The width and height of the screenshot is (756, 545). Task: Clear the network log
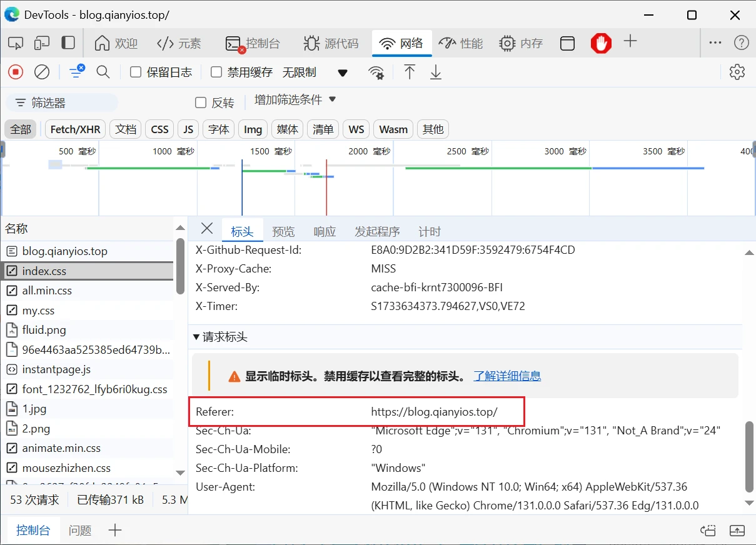[x=42, y=72]
